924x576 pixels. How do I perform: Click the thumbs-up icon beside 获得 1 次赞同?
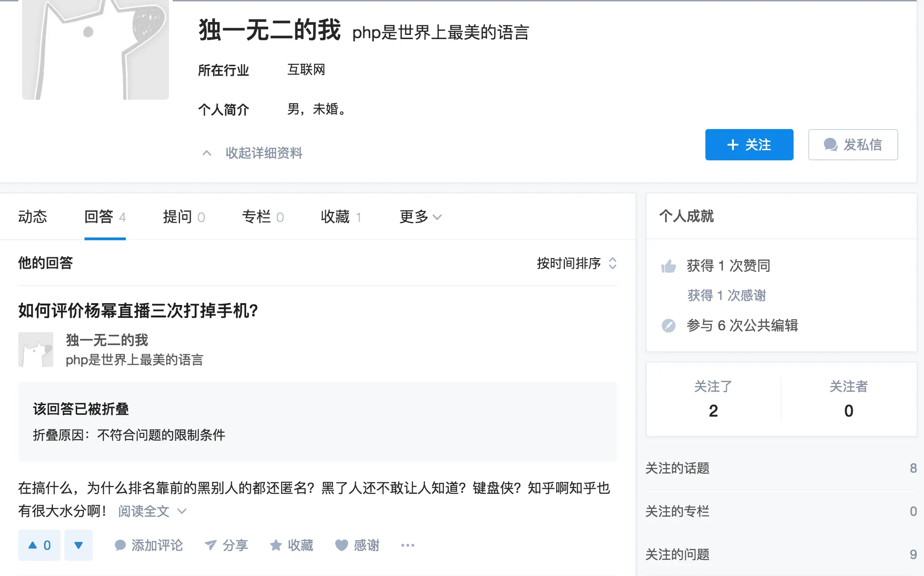coord(669,266)
